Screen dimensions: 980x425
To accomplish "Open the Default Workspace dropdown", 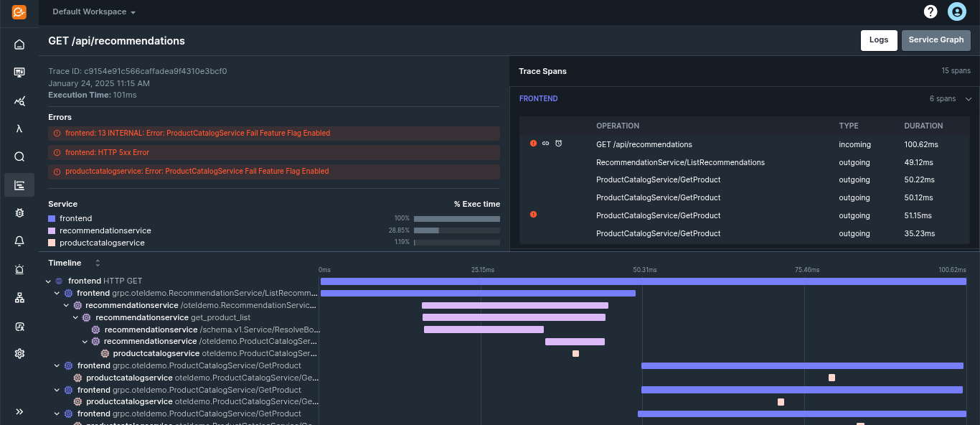I will (94, 12).
